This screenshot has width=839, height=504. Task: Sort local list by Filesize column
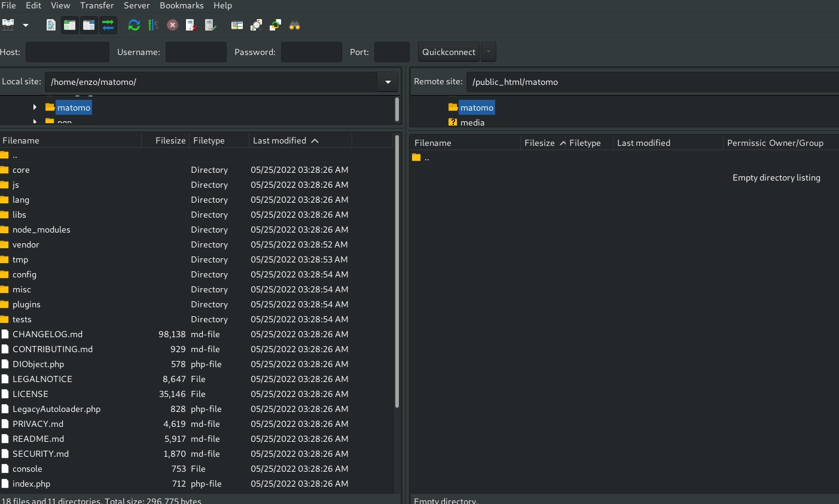coord(166,140)
